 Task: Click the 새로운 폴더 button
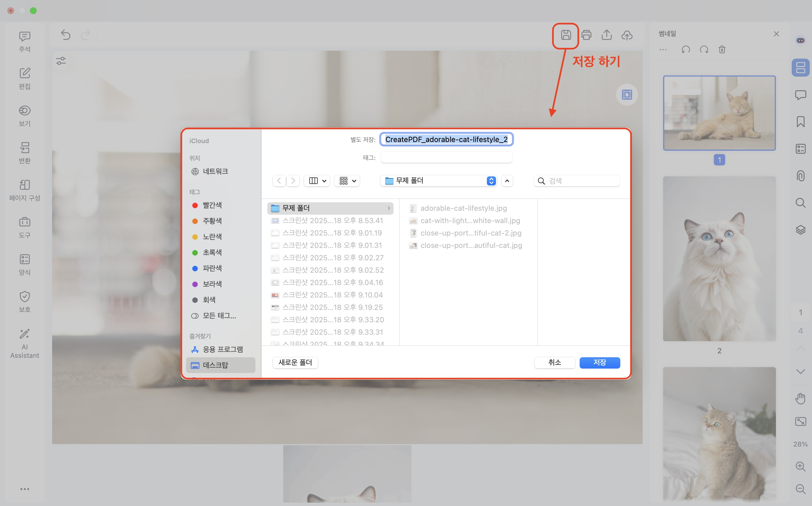click(x=295, y=362)
